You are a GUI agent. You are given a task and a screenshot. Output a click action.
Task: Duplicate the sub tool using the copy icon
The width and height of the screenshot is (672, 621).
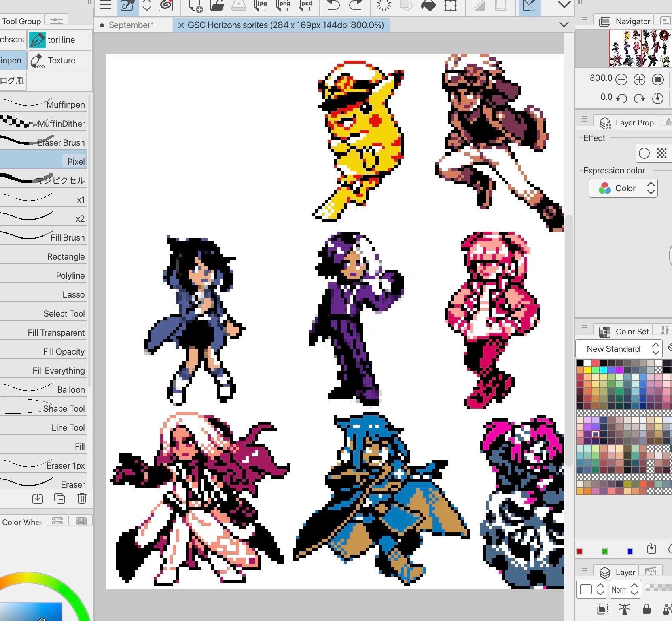[x=60, y=498]
